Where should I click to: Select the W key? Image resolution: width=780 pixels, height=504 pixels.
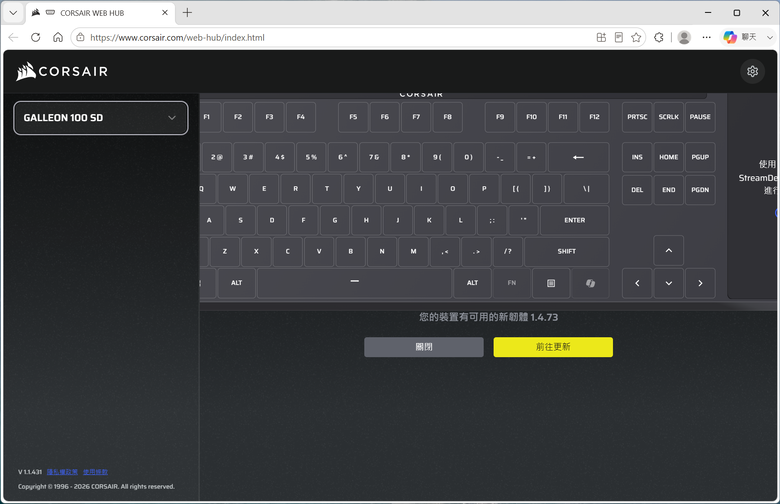click(x=232, y=189)
